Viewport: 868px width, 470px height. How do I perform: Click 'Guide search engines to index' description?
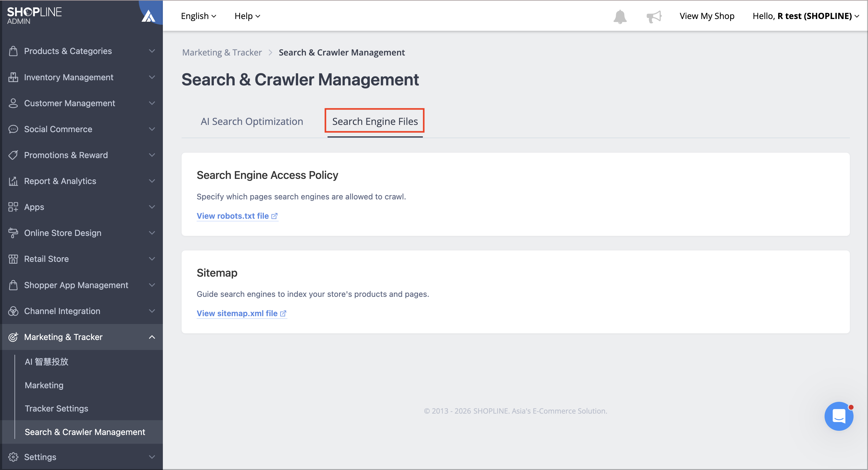pyautogui.click(x=313, y=294)
